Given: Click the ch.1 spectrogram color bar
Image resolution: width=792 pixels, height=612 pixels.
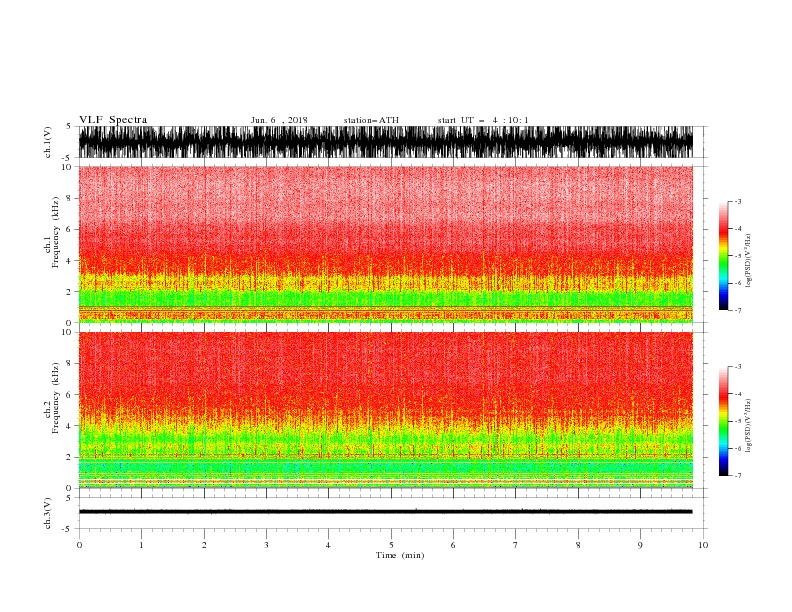Looking at the screenshot, I should pos(723,256).
